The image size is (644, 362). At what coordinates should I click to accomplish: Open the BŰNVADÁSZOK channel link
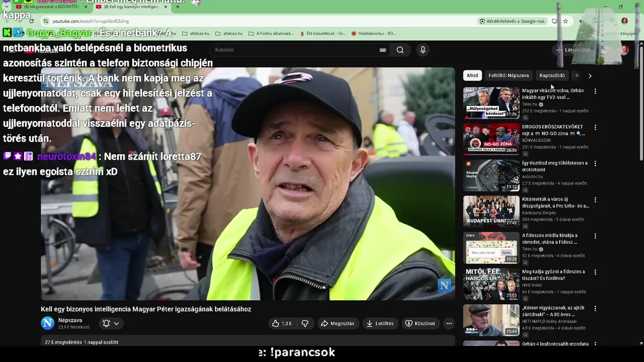click(536, 140)
